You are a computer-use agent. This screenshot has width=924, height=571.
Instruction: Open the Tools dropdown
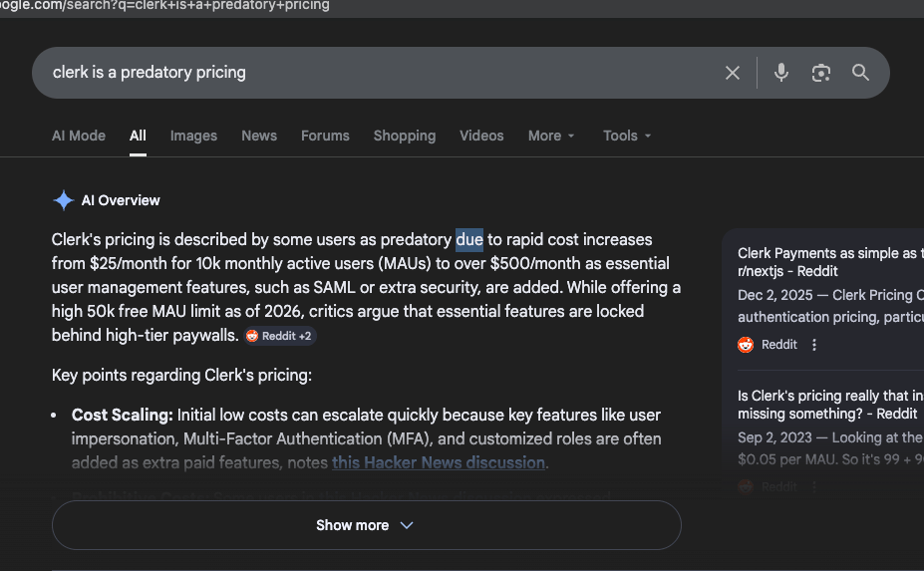pyautogui.click(x=626, y=136)
